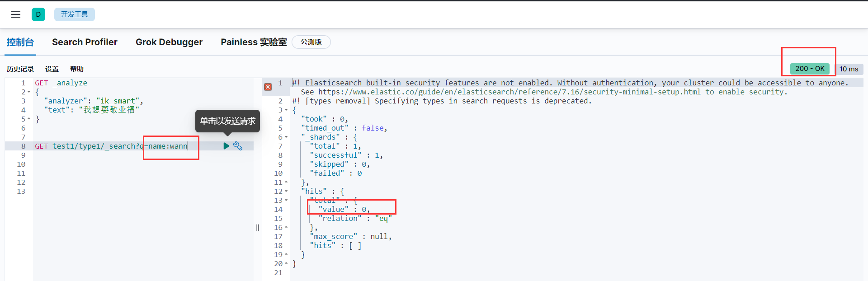Click the "value" : 0 output line
Image resolution: width=868 pixels, height=281 pixels.
pyautogui.click(x=344, y=210)
